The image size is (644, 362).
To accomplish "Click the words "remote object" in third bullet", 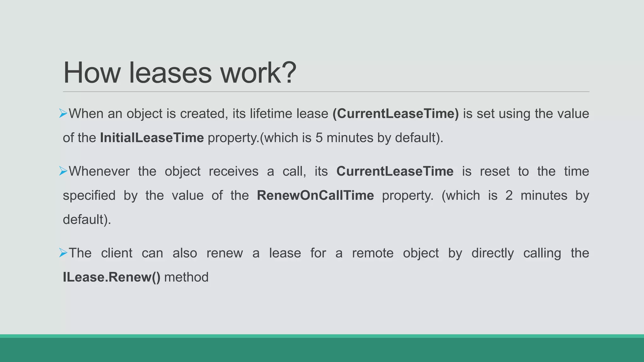I will [x=395, y=253].
